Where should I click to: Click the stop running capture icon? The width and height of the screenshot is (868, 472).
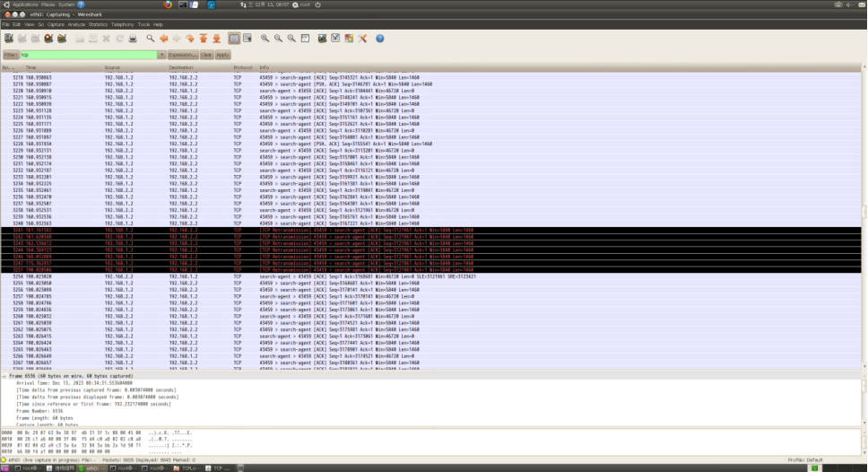tap(48, 39)
